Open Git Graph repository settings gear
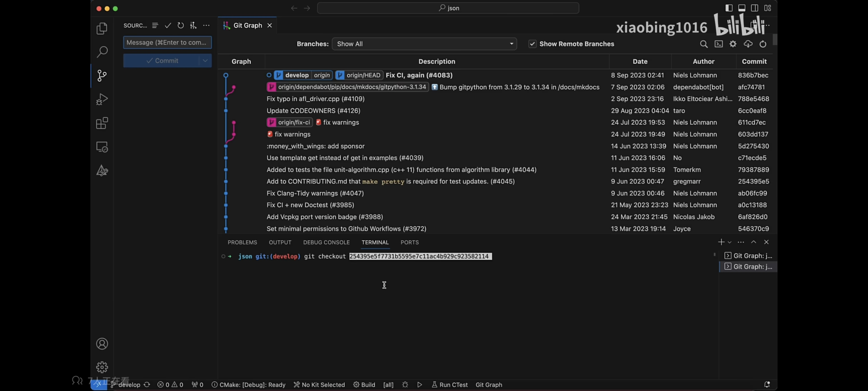The image size is (868, 391). coord(733,44)
